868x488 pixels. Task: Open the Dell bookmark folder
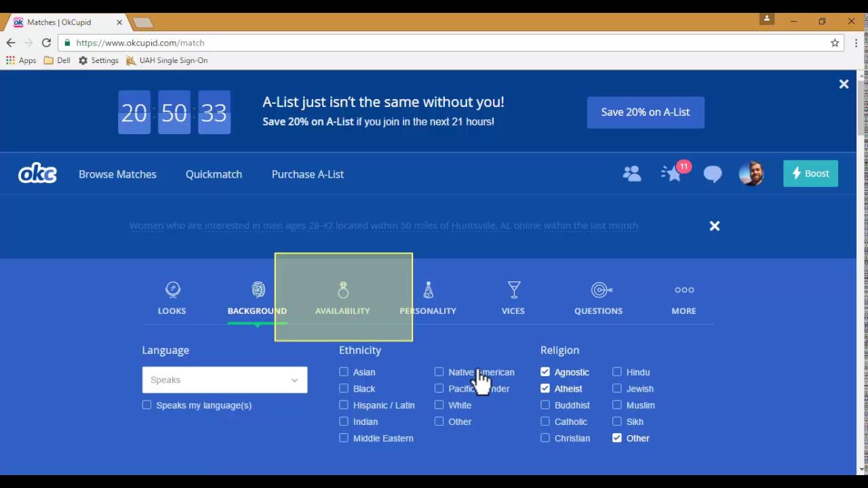57,60
